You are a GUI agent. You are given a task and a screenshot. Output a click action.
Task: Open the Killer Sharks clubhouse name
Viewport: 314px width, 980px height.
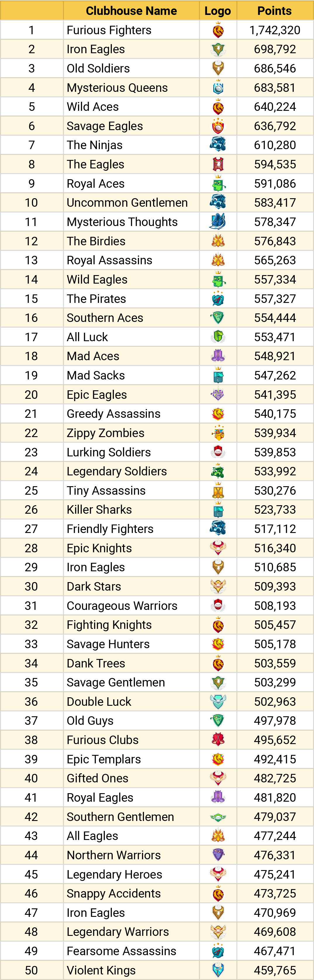[x=99, y=509]
